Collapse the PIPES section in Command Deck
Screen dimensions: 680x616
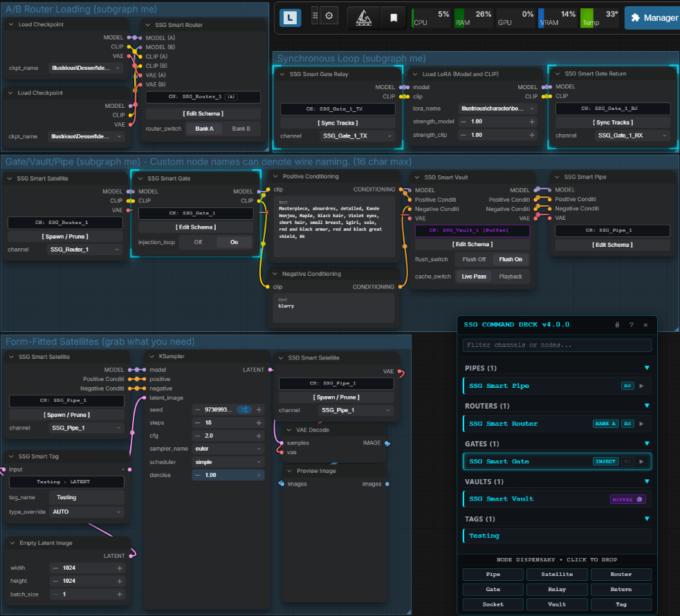click(647, 368)
